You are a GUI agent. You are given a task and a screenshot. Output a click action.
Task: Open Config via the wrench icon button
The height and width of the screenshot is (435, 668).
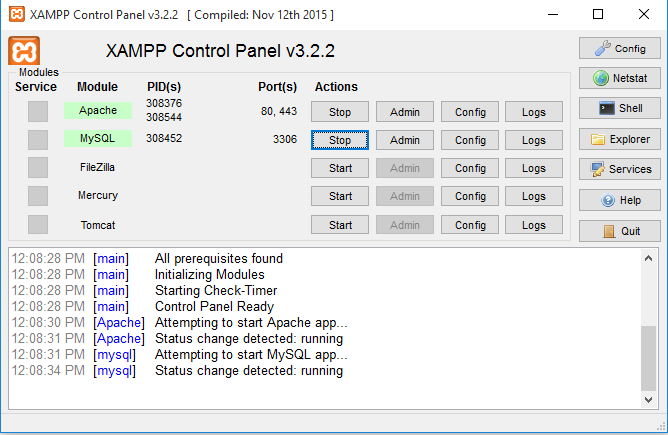619,48
